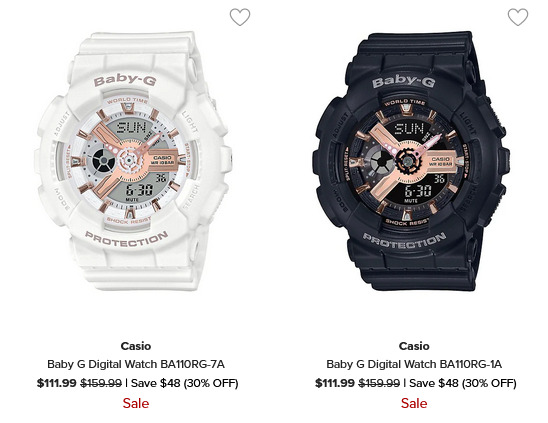Image resolution: width=548 pixels, height=423 pixels.
Task: Click $111.99 sale price of BA110RG-1A
Action: 335,383
